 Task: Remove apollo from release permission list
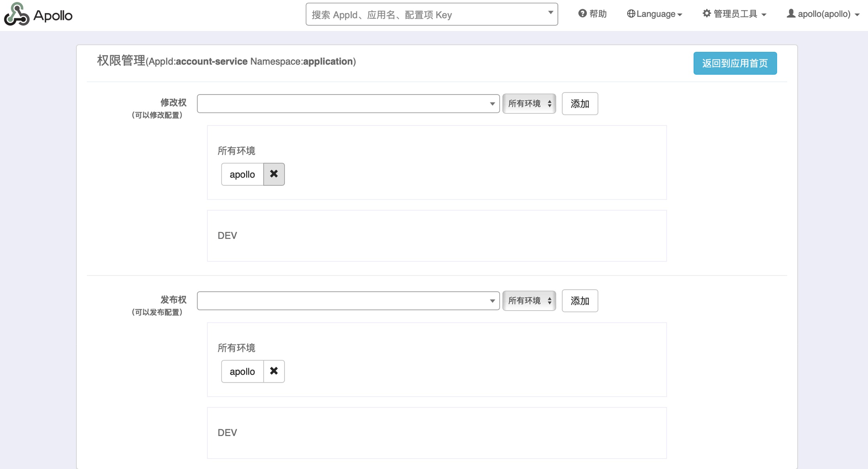(274, 371)
